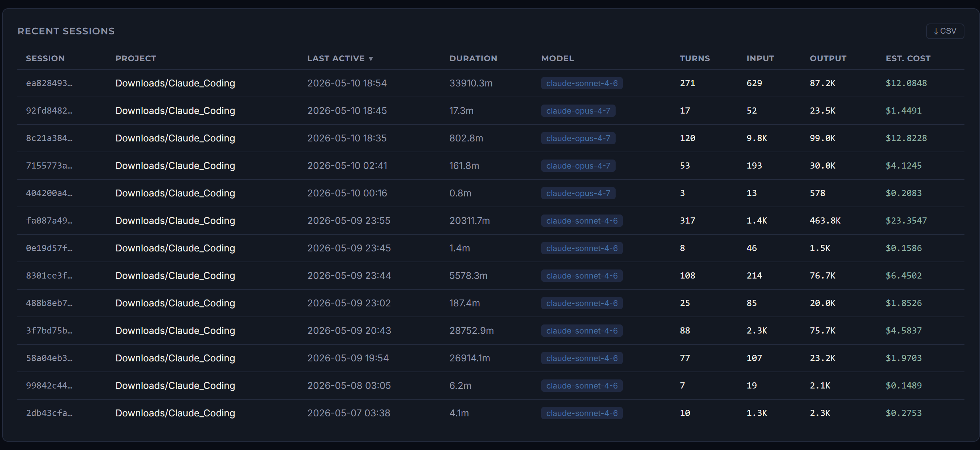Click the 33910.3m duration cell
The width and height of the screenshot is (980, 450).
pos(471,83)
